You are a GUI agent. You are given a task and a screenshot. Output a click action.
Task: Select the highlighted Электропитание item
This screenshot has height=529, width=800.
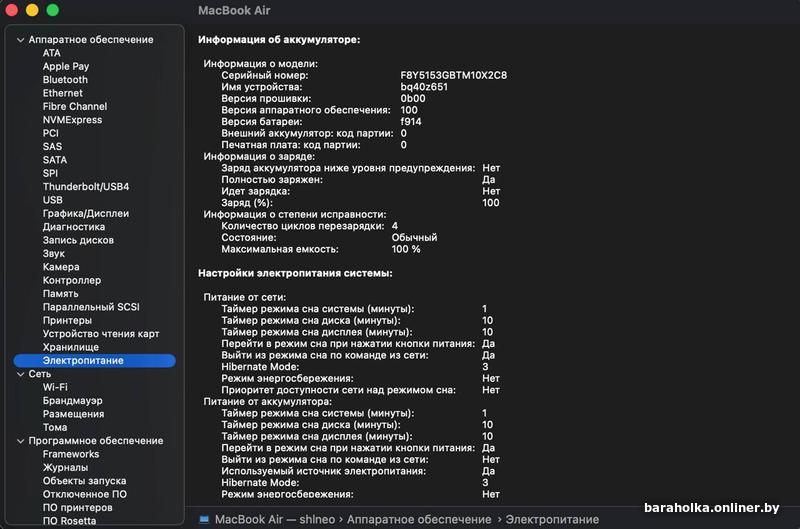pyautogui.click(x=83, y=360)
